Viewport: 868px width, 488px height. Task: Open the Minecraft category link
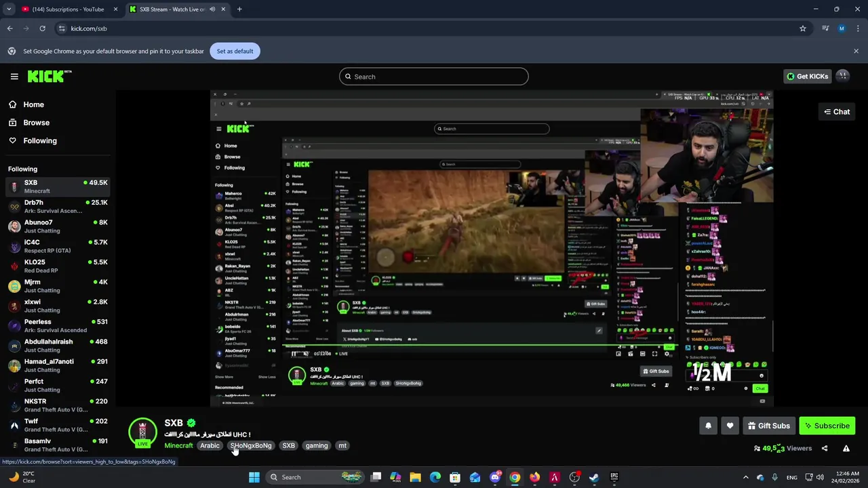click(178, 445)
